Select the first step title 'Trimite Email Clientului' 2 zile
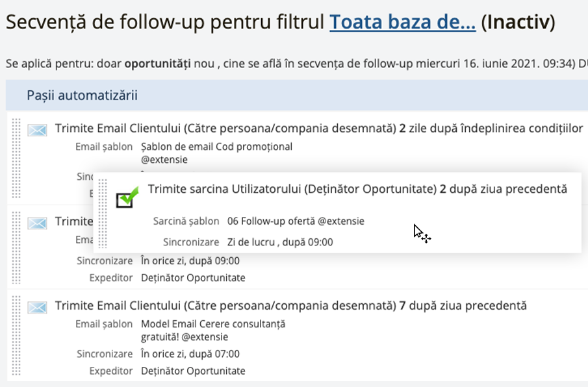The height and width of the screenshot is (387, 588). click(319, 128)
